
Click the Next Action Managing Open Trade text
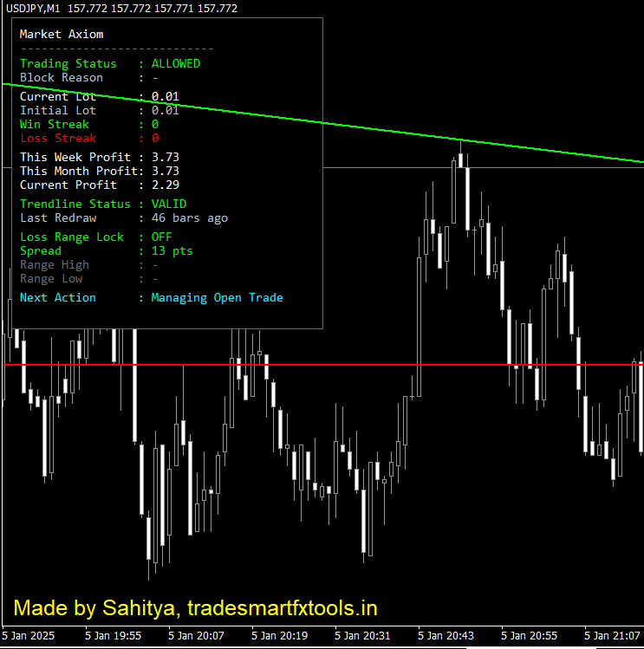point(217,297)
